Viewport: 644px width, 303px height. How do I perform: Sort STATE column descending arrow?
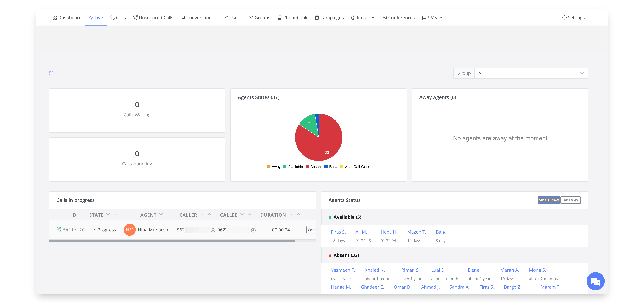108,214
